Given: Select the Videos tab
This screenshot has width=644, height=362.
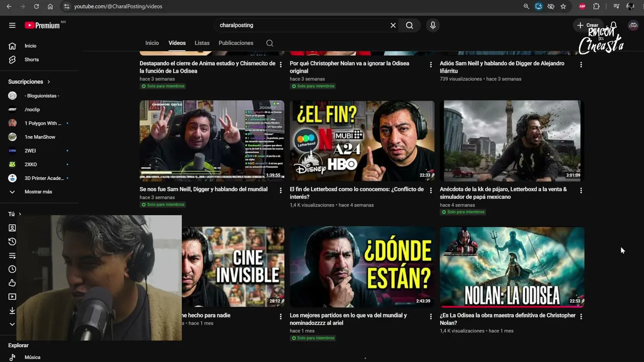Looking at the screenshot, I should [177, 43].
